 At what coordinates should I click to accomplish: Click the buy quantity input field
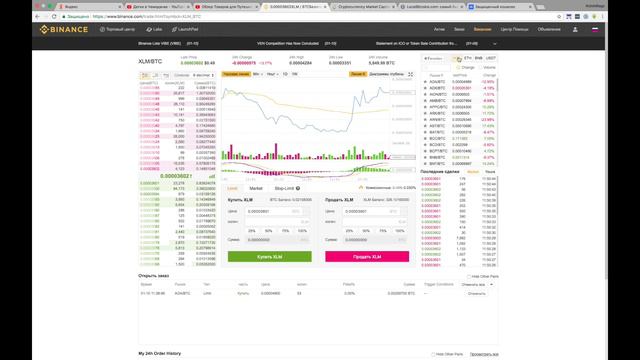click(x=278, y=222)
